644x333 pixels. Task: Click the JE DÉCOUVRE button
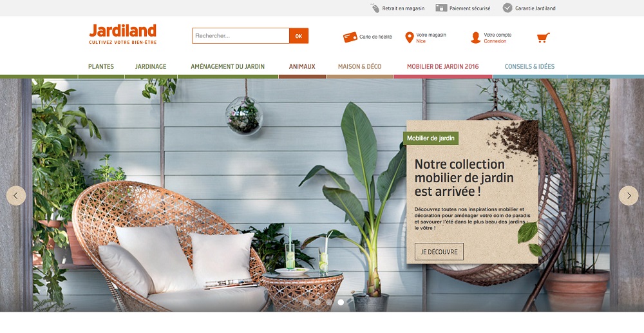click(x=439, y=252)
